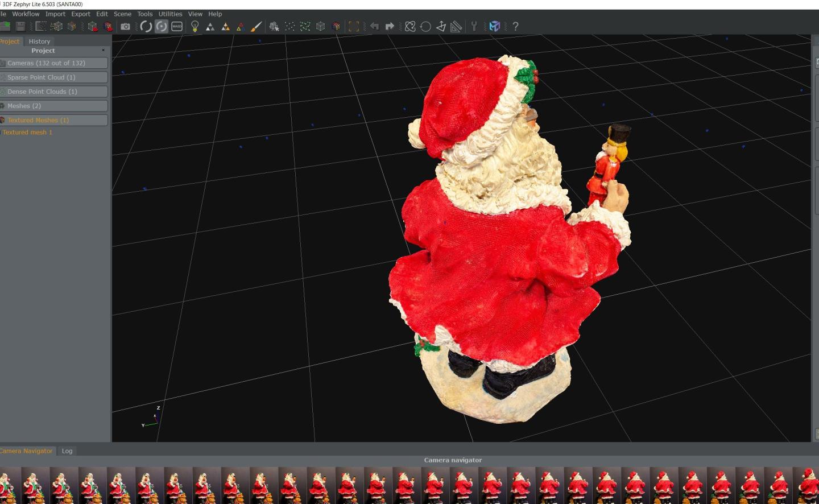Switch to the Log tab
This screenshot has width=819, height=504.
[67, 451]
